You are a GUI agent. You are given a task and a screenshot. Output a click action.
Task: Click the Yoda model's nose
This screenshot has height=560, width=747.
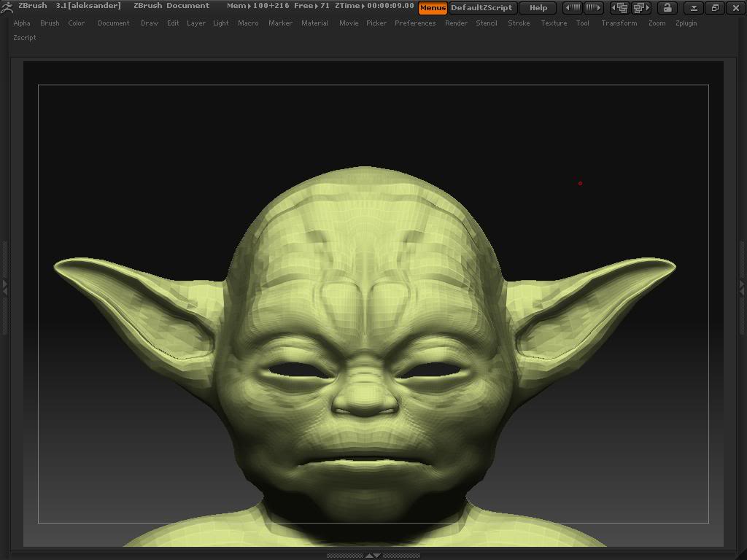pos(365,393)
